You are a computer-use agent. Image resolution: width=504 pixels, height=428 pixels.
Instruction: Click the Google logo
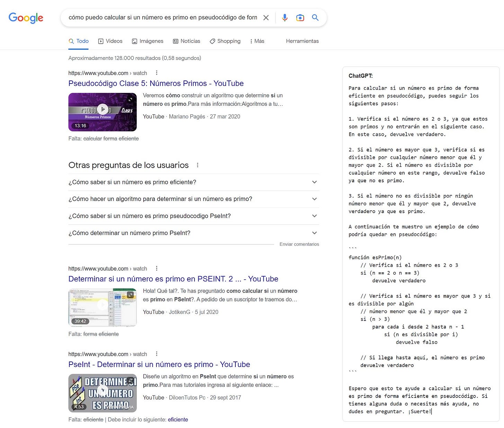(x=26, y=18)
